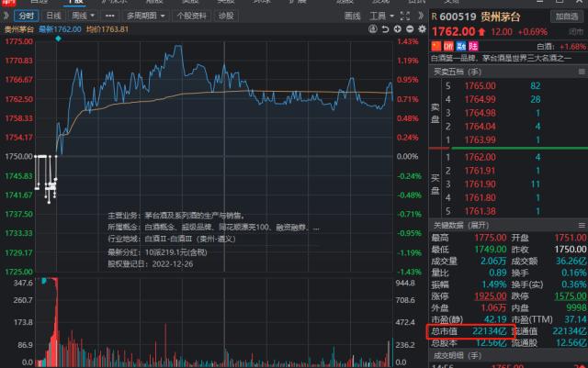Switch to the 日线 daily chart tab
Viewport: 588px width, 368px height.
coord(53,16)
